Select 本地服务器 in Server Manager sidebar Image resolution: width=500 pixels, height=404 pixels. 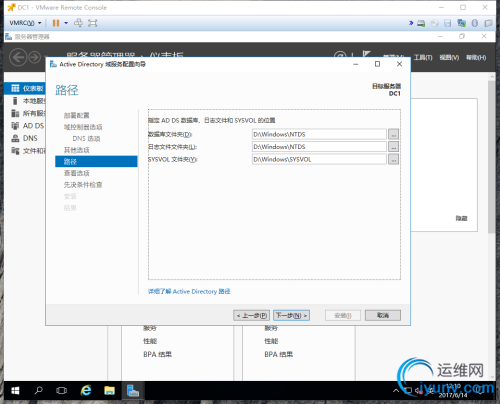(25, 101)
